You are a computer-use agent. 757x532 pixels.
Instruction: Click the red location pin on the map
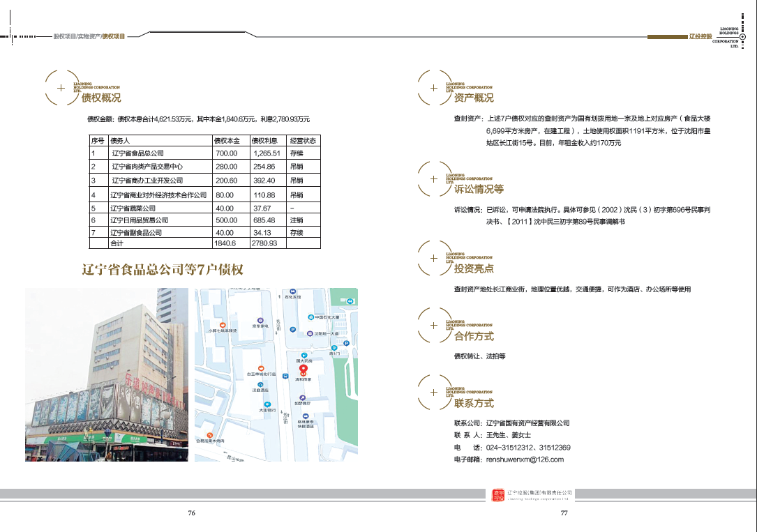[x=303, y=370]
